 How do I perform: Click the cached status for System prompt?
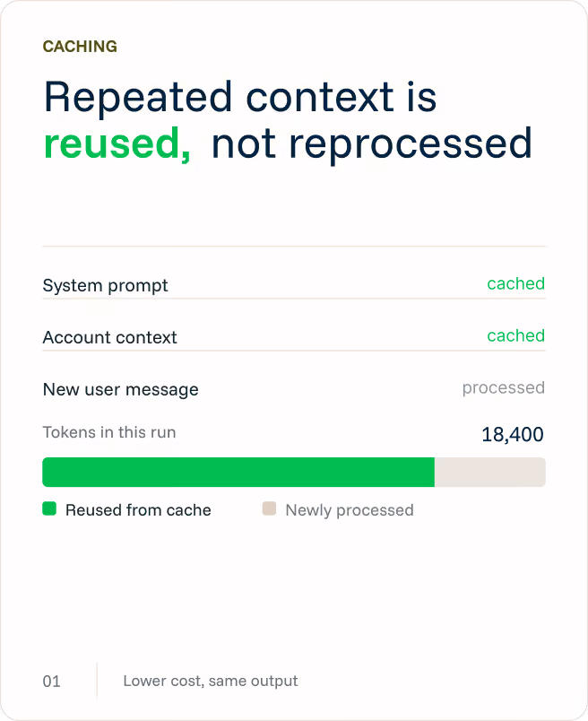[515, 283]
